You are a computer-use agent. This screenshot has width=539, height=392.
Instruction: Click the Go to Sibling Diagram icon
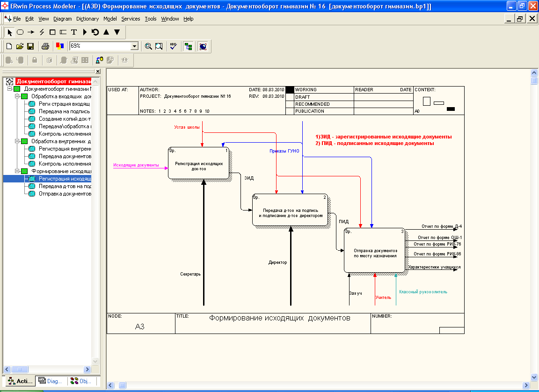click(x=95, y=32)
